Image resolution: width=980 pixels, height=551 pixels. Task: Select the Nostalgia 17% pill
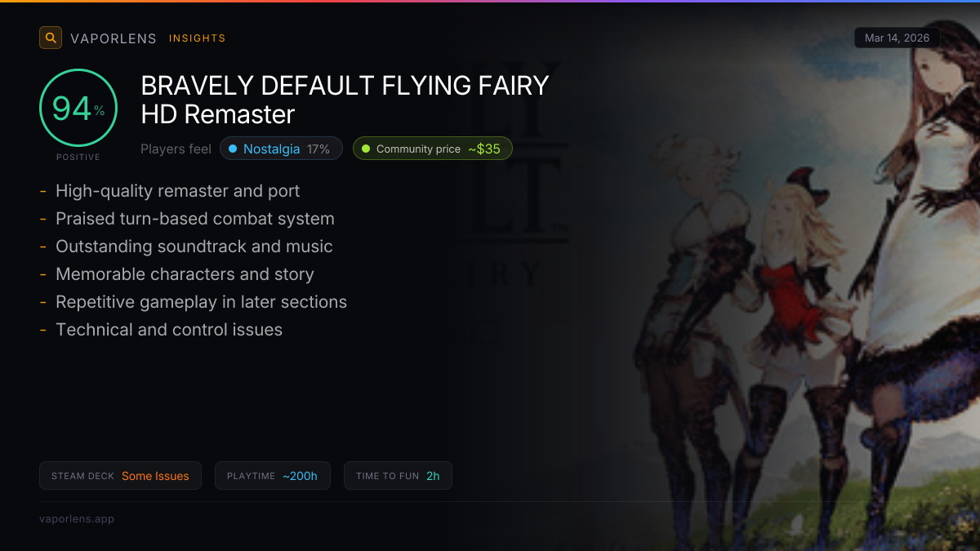[x=281, y=149]
